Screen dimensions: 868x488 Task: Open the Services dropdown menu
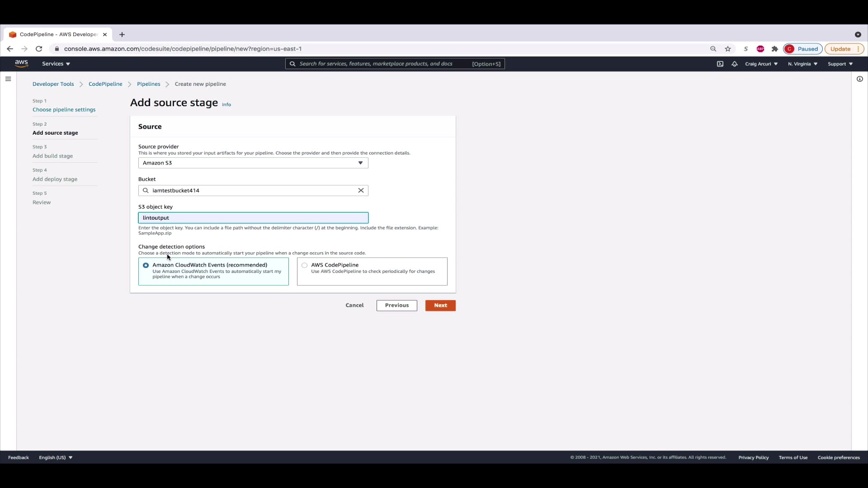click(x=56, y=64)
